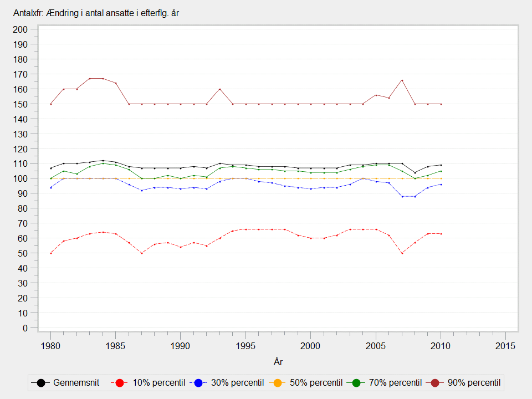Viewport: 532px width, 399px height.
Task: Click the 90% percentile data point at 1993
Action: tap(220, 89)
